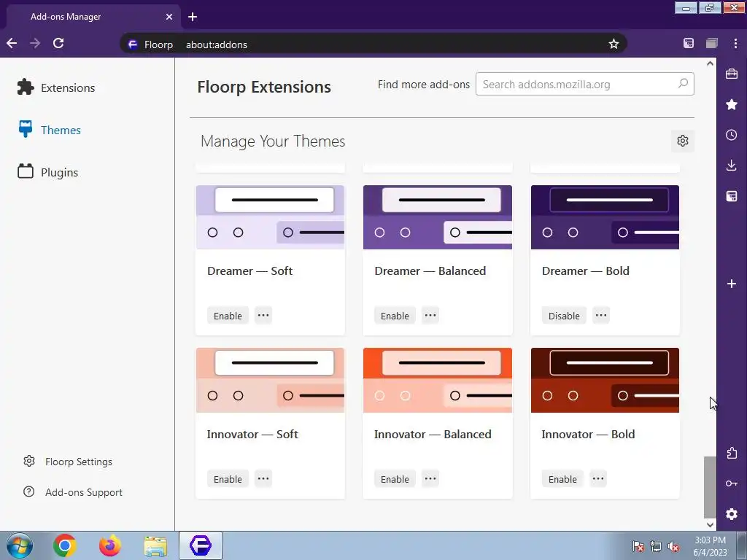Click the vertical scrollbar thumb
This screenshot has height=560, width=747.
tap(711, 487)
